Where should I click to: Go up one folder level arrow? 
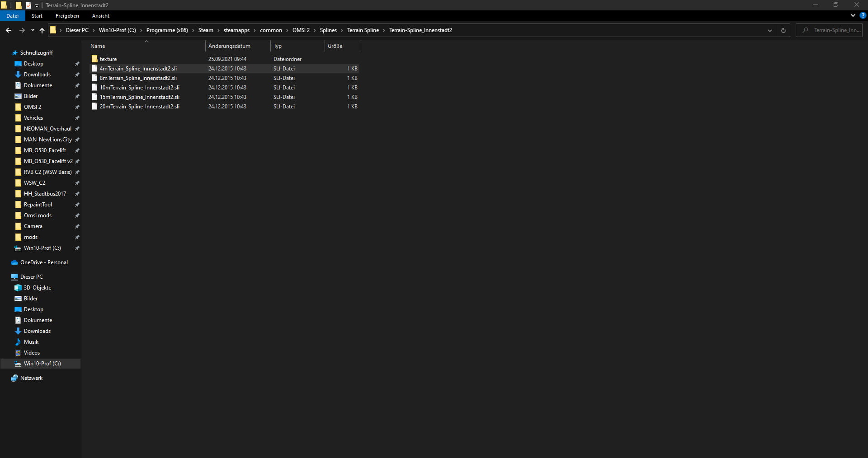tap(42, 30)
